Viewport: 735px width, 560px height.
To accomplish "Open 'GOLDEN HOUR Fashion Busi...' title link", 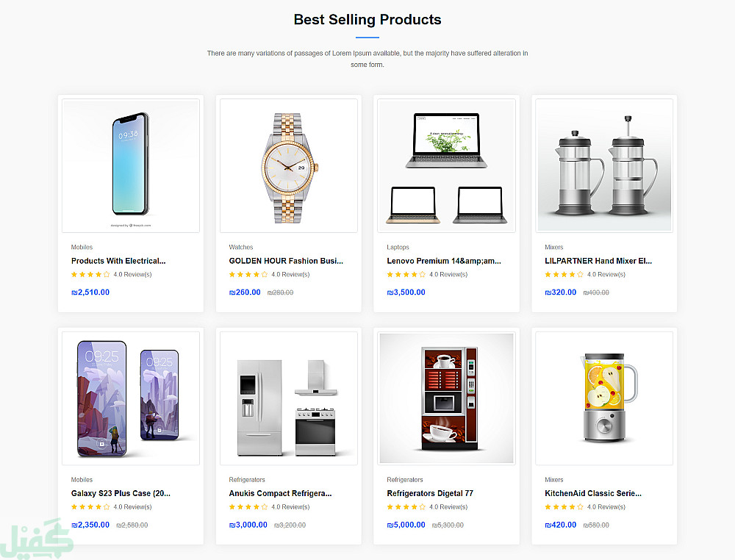I will [286, 261].
